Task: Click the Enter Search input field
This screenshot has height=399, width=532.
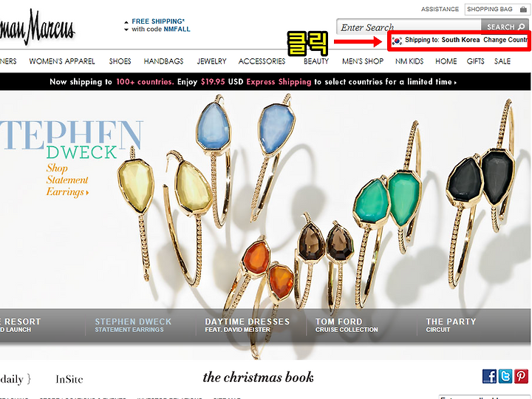Action: click(409, 27)
